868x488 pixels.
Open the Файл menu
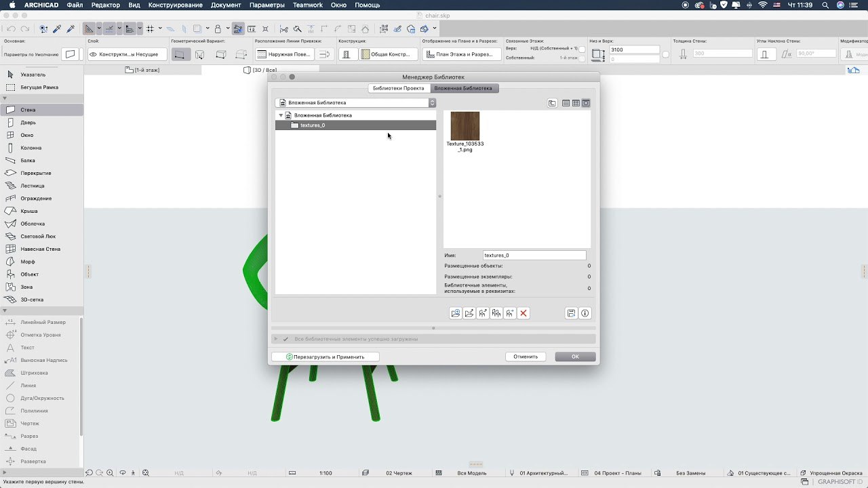tap(75, 5)
